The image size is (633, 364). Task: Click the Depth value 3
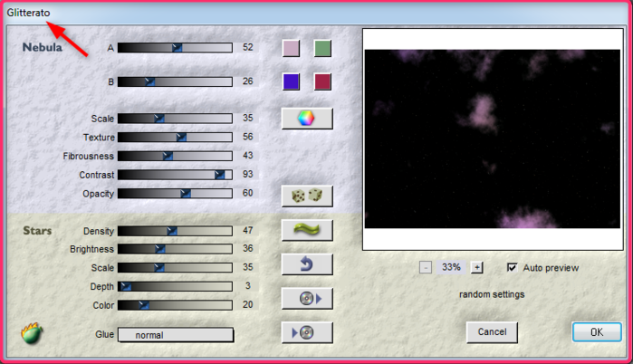point(248,286)
